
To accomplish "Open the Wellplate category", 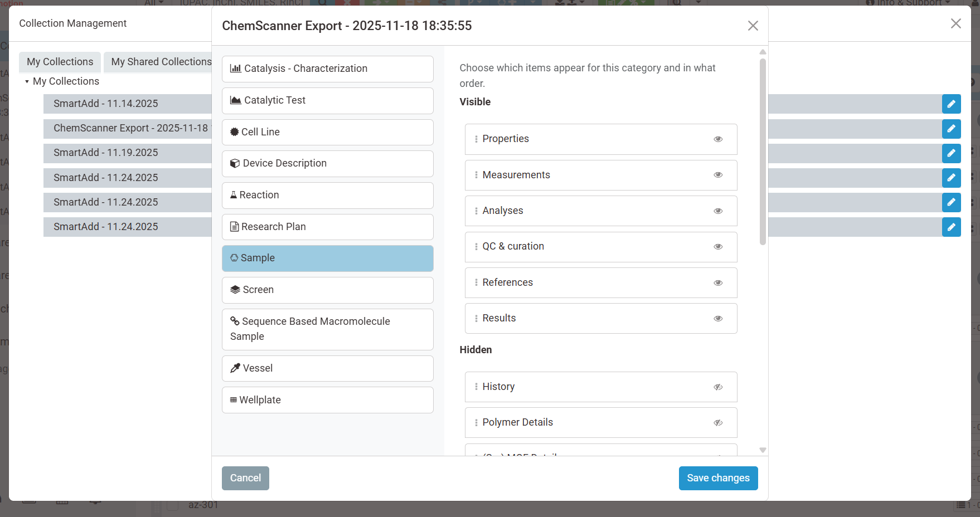I will tap(327, 400).
